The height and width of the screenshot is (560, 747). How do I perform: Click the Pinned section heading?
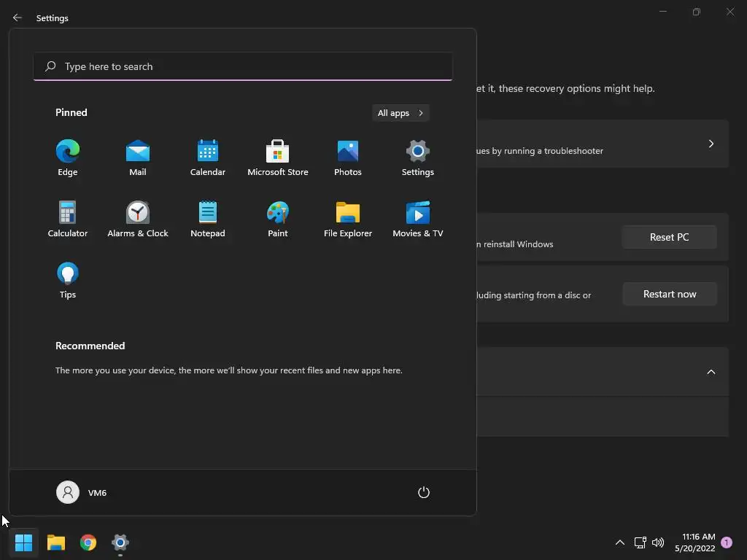pyautogui.click(x=71, y=112)
